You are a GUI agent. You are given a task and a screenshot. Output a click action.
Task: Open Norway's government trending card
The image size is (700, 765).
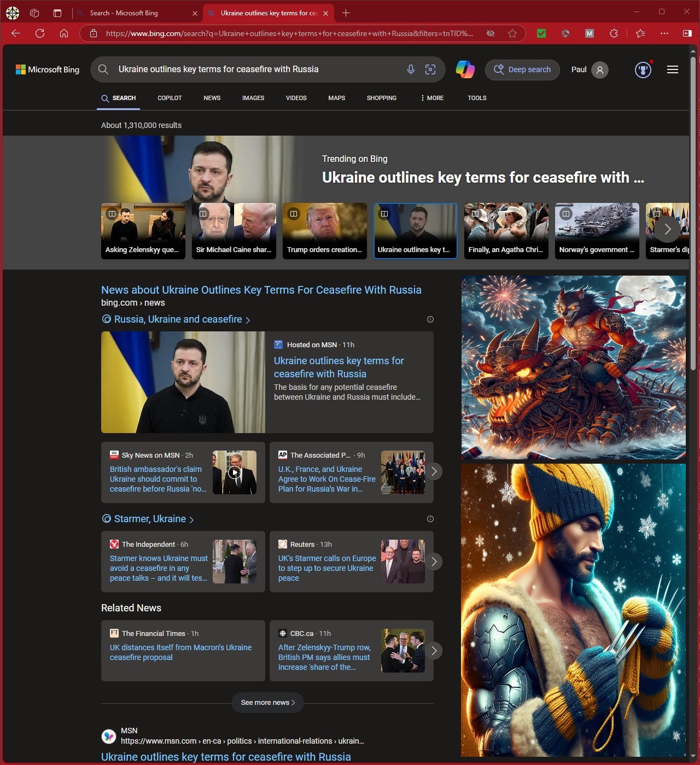pos(597,231)
